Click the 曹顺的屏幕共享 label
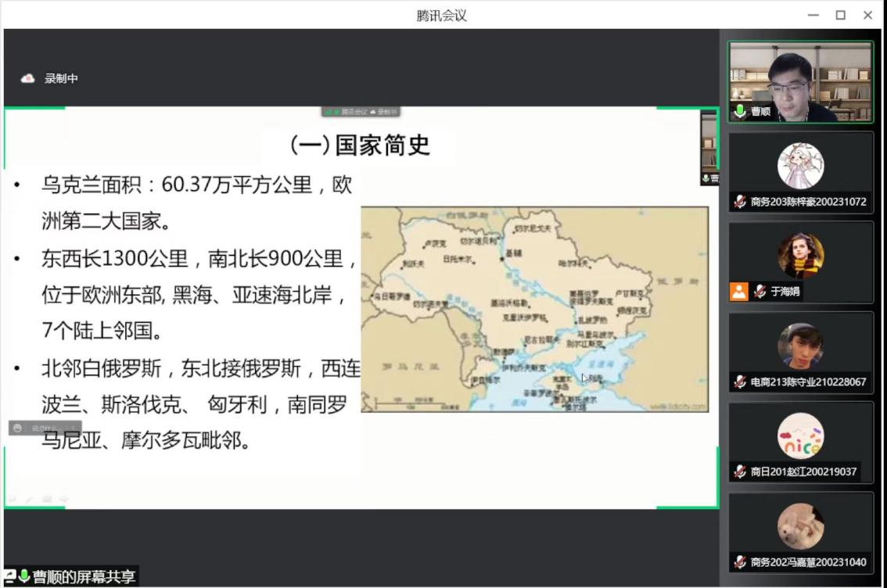Screen dimensions: 887x588 click(84, 577)
